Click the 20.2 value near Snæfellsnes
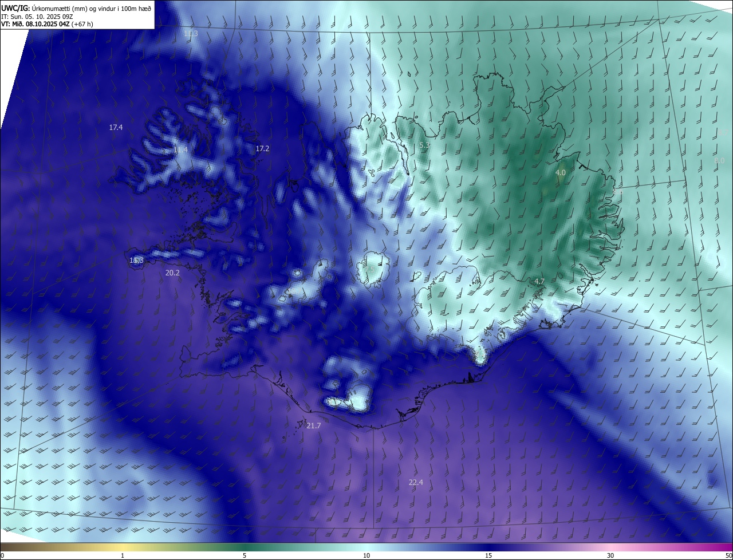Viewport: 733px width, 560px height. click(172, 273)
